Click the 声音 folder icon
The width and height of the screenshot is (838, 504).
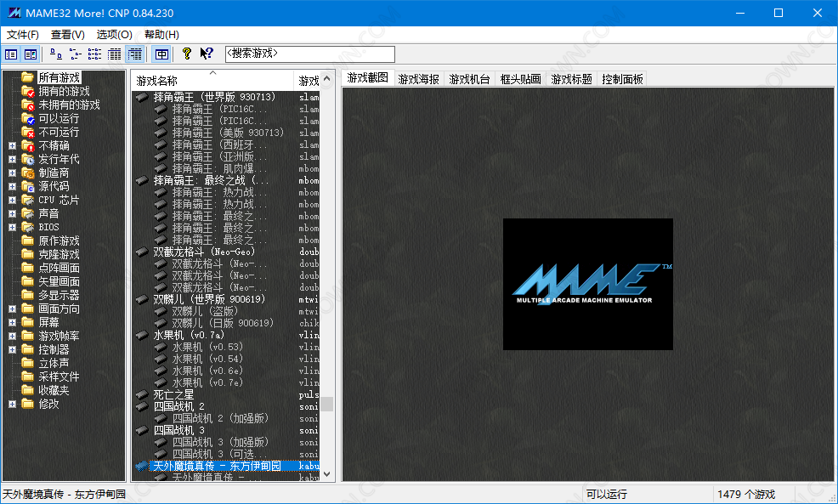[28, 214]
